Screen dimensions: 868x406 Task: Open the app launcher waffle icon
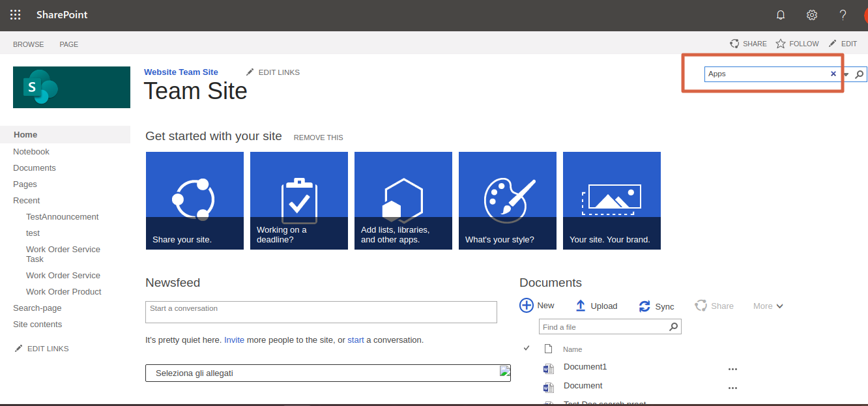click(x=15, y=15)
